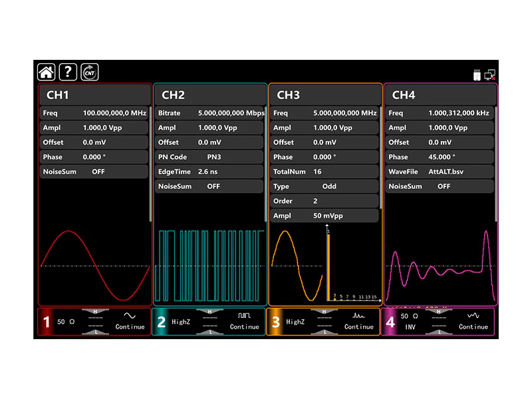
Task: Edit CH1 Freq 100.000,000,0 MHz
Action: point(94,113)
